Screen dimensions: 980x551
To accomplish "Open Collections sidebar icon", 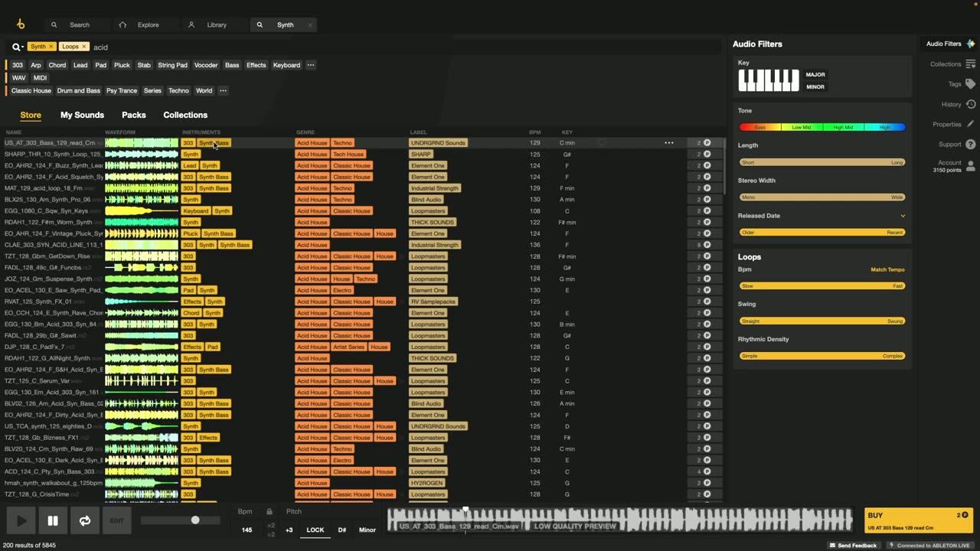I will pos(970,64).
